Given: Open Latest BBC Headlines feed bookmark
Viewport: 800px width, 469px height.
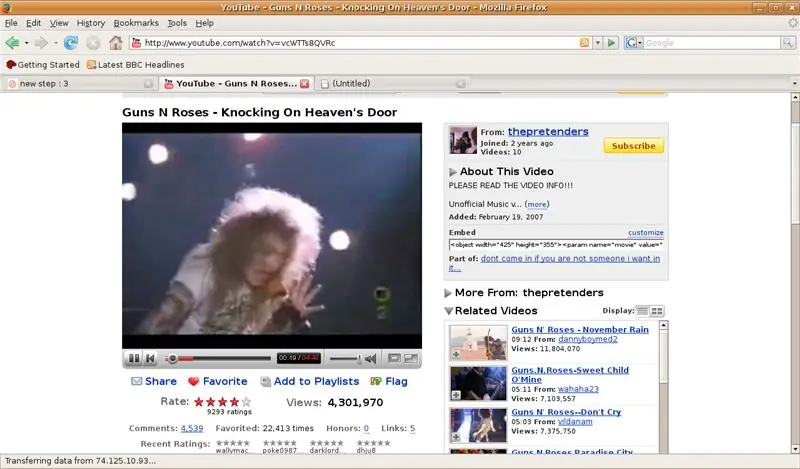Looking at the screenshot, I should 135,65.
